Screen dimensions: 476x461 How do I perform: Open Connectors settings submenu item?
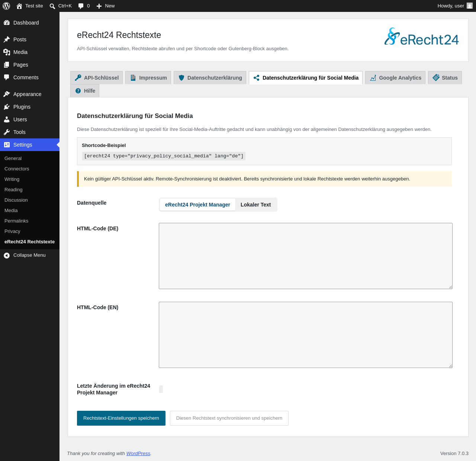coord(17,169)
